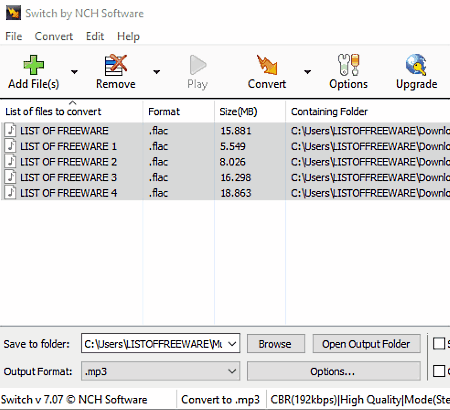Image resolution: width=450 pixels, height=410 pixels.
Task: Sort by the Containing Folder column header
Action: (x=368, y=111)
